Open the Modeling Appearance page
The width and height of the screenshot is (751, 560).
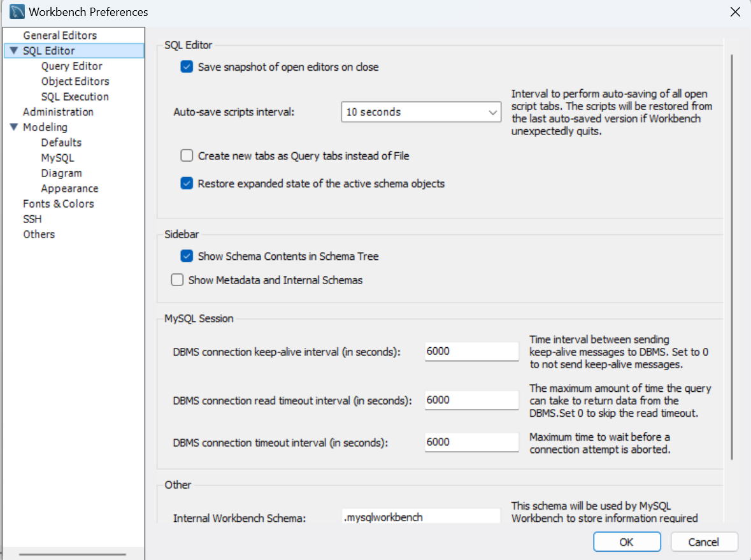(x=69, y=189)
